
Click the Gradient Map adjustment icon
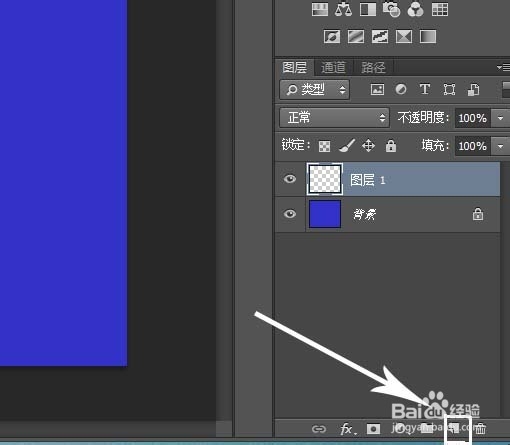(x=428, y=36)
